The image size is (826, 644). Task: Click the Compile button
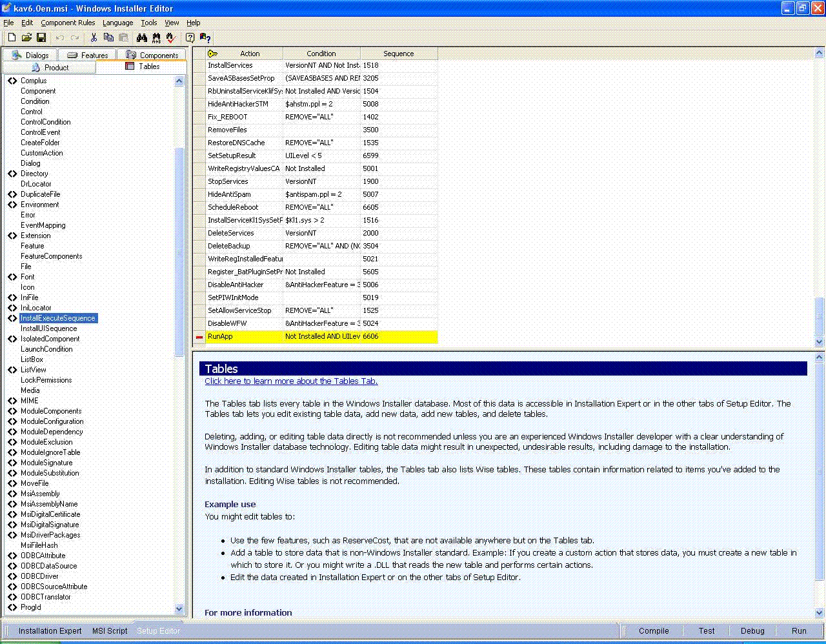pos(654,630)
